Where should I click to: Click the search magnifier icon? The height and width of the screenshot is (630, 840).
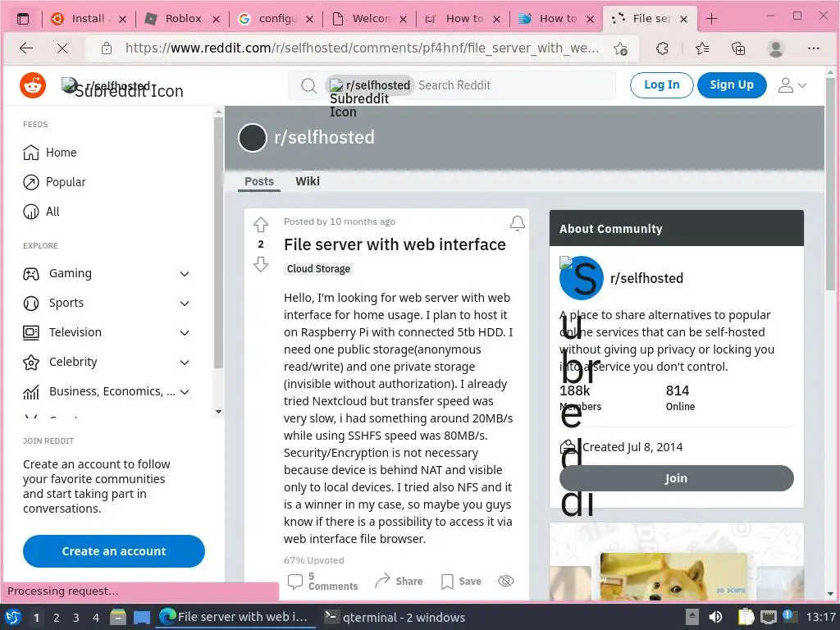[x=308, y=85]
